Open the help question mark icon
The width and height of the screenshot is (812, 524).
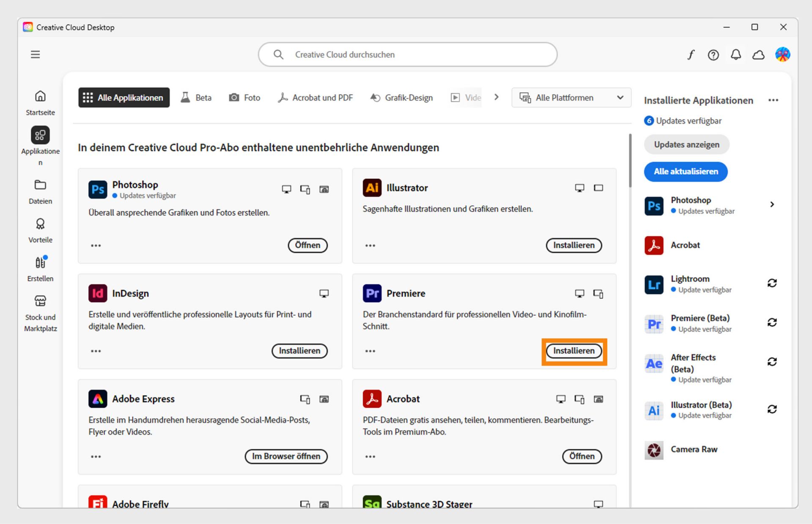click(x=713, y=55)
